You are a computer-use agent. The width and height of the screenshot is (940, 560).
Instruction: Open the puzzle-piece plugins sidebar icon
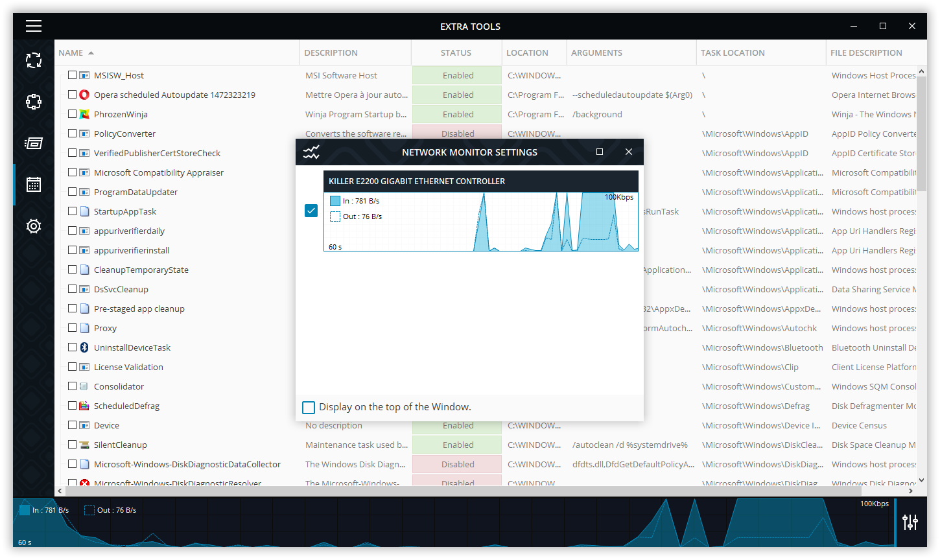(34, 102)
